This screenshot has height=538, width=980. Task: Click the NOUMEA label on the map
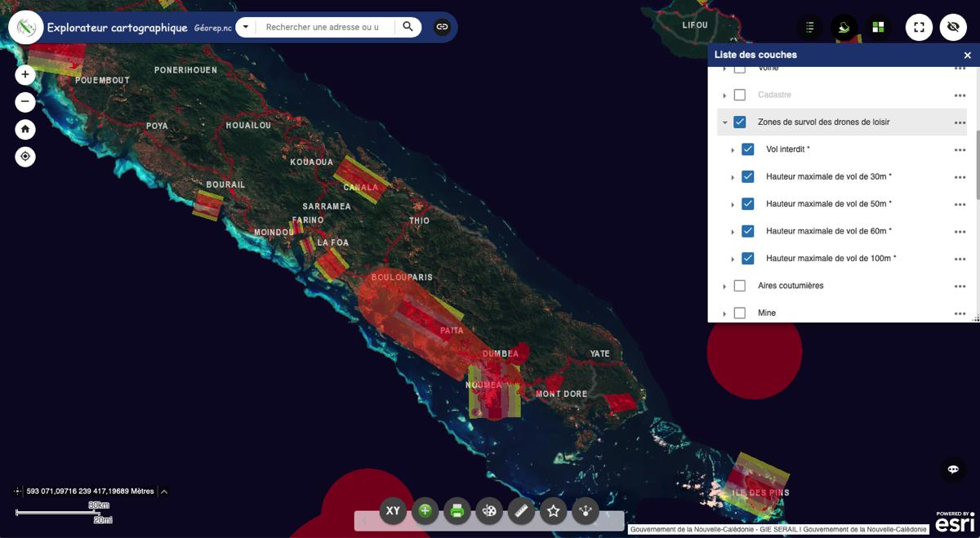[x=483, y=385]
